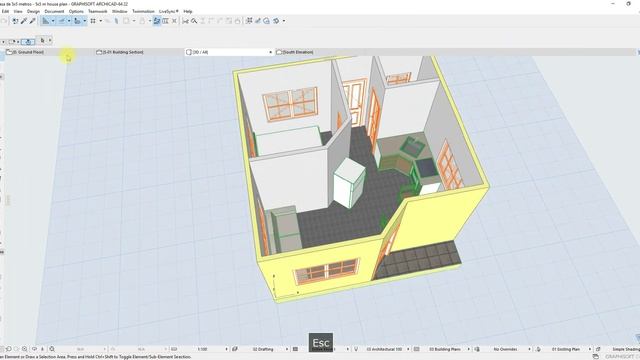Viewport: 640px width, 360px height.
Task: Click the highlighted 3D view icon below toolbar
Action: click(x=28, y=42)
